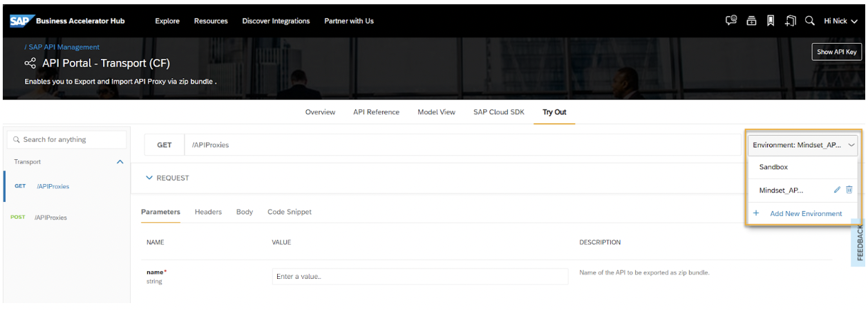
Task: Switch to the Overview tab
Action: tap(320, 112)
